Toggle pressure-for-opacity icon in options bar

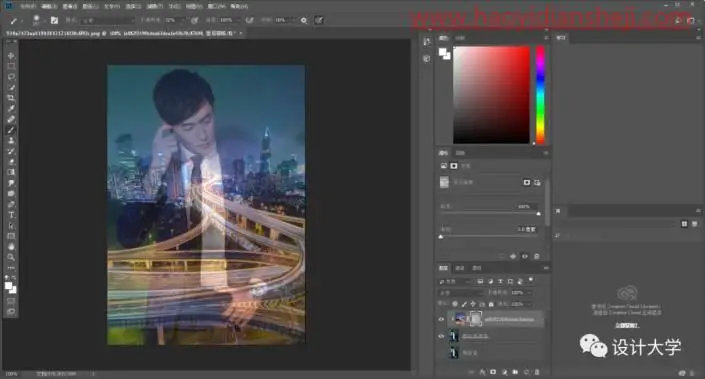[194, 20]
